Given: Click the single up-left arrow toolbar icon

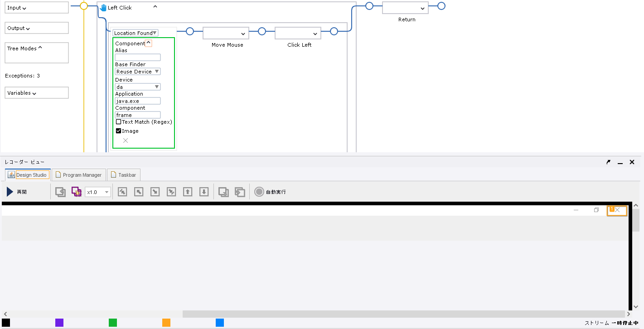Looking at the screenshot, I should tap(139, 192).
